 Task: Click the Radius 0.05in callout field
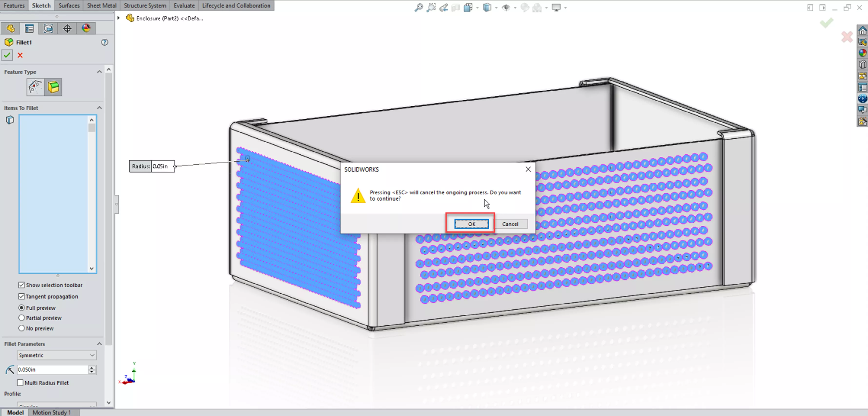pyautogui.click(x=162, y=166)
